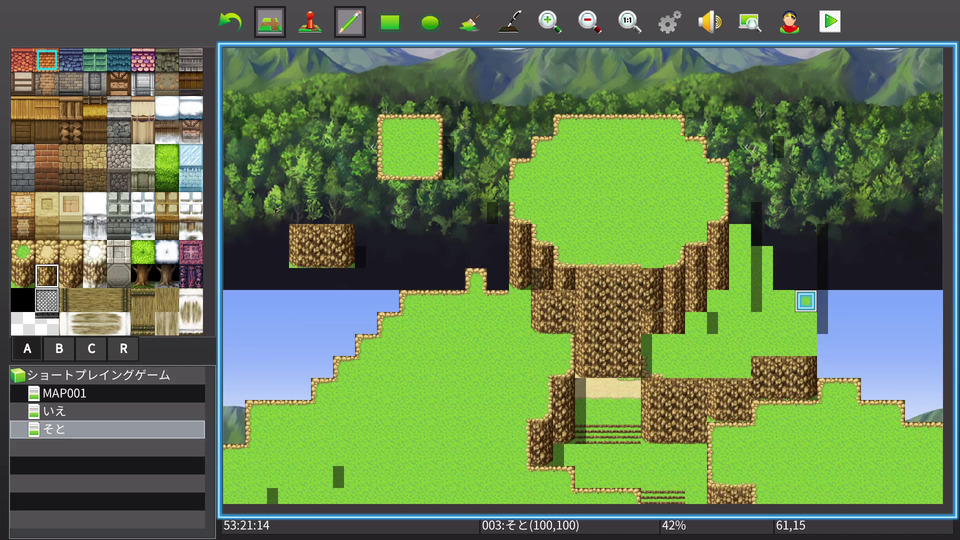This screenshot has width=960, height=540.
Task: Pick the grass-topped cliff tile
Action: pos(23,264)
